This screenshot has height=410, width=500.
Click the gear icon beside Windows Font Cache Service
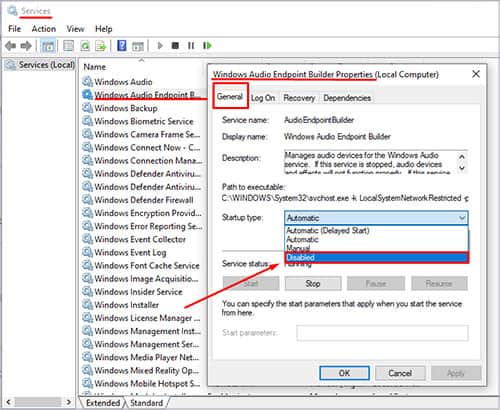tap(87, 265)
